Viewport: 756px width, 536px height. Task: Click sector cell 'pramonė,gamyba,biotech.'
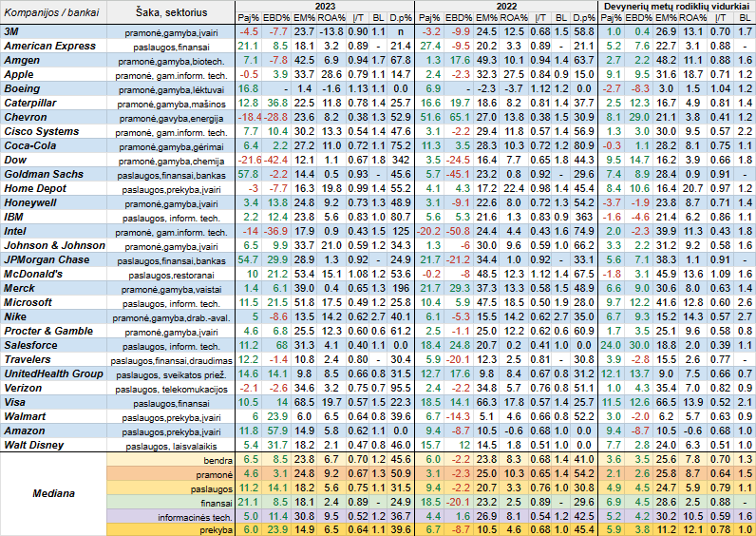(x=171, y=61)
